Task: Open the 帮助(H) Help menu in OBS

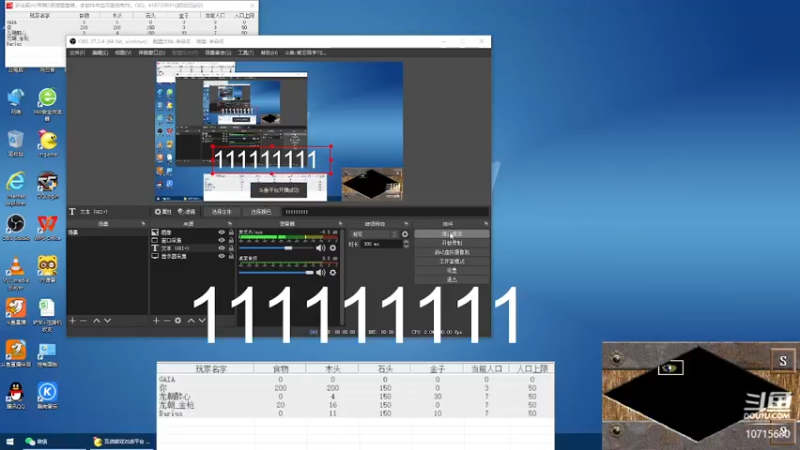Action: [x=269, y=53]
